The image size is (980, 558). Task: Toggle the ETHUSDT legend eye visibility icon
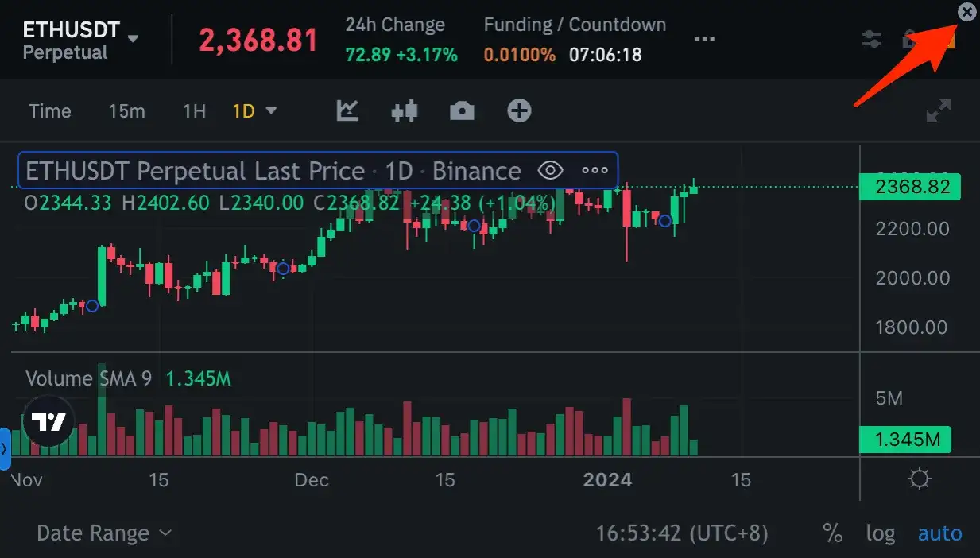550,170
